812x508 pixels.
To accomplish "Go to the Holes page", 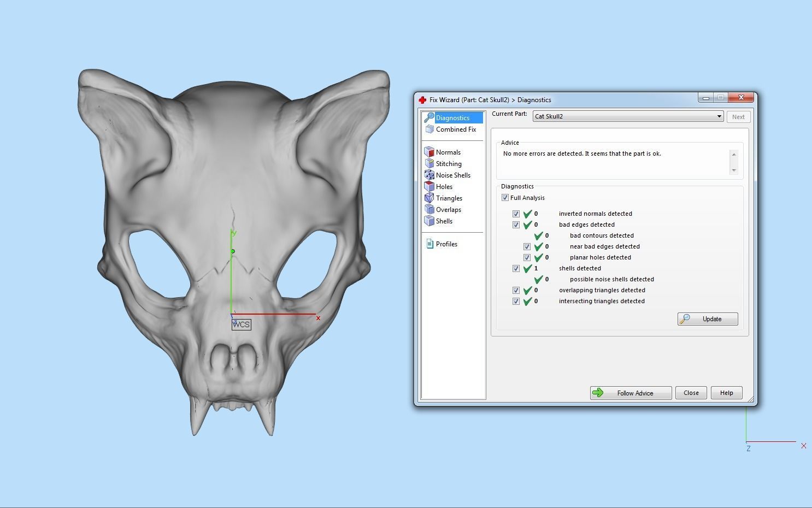I will pos(444,187).
